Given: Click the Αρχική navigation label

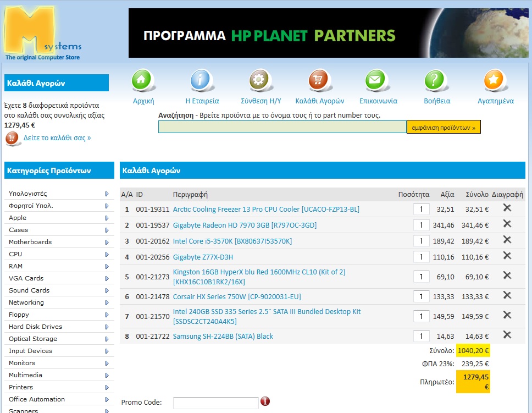Looking at the screenshot, I should click(x=143, y=101).
